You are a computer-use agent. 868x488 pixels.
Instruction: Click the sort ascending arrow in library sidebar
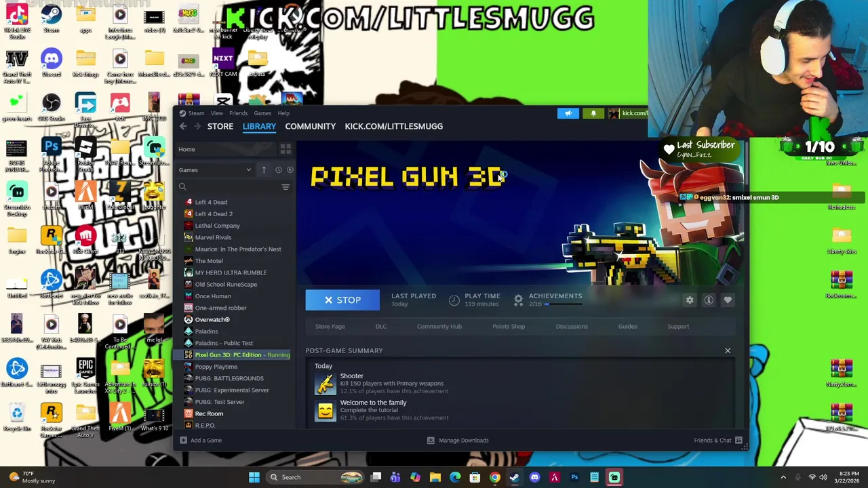click(x=264, y=170)
